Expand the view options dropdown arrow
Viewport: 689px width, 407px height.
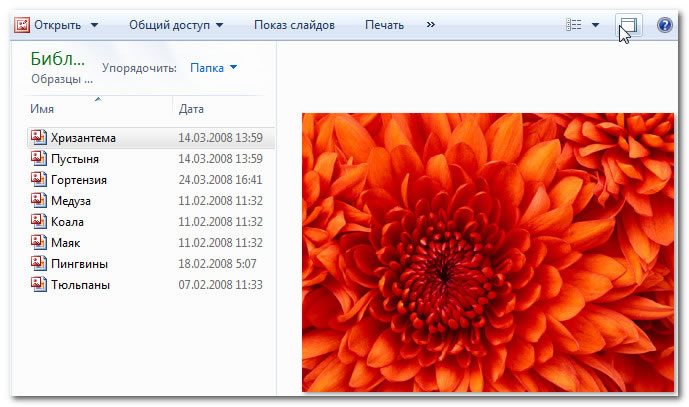596,25
